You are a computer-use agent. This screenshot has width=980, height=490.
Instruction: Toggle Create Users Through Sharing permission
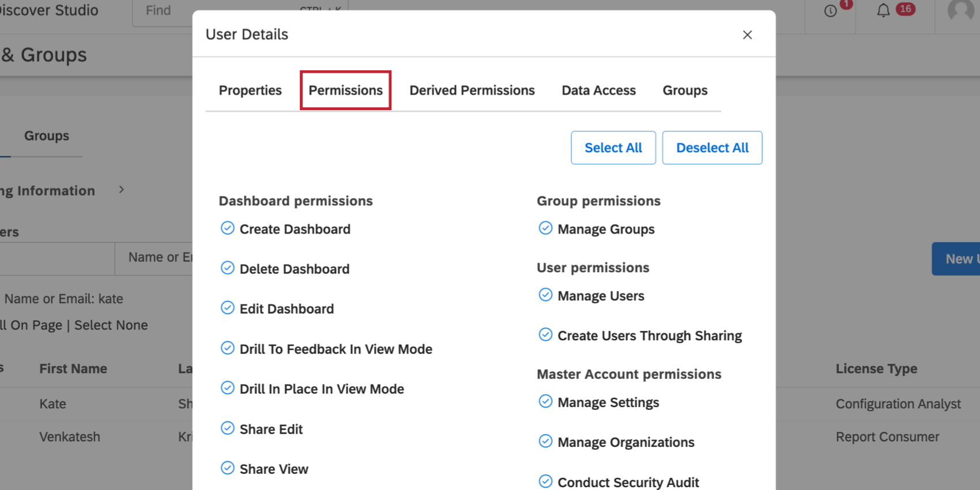click(x=545, y=335)
